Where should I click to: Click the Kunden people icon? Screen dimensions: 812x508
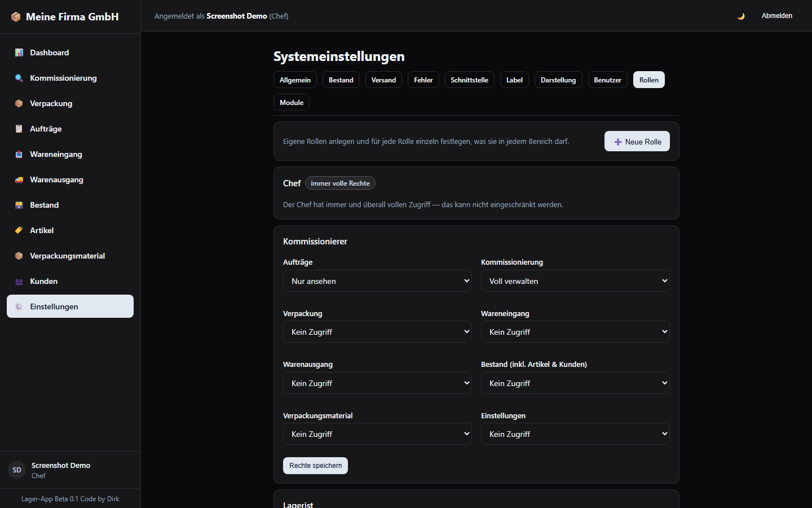[19, 281]
